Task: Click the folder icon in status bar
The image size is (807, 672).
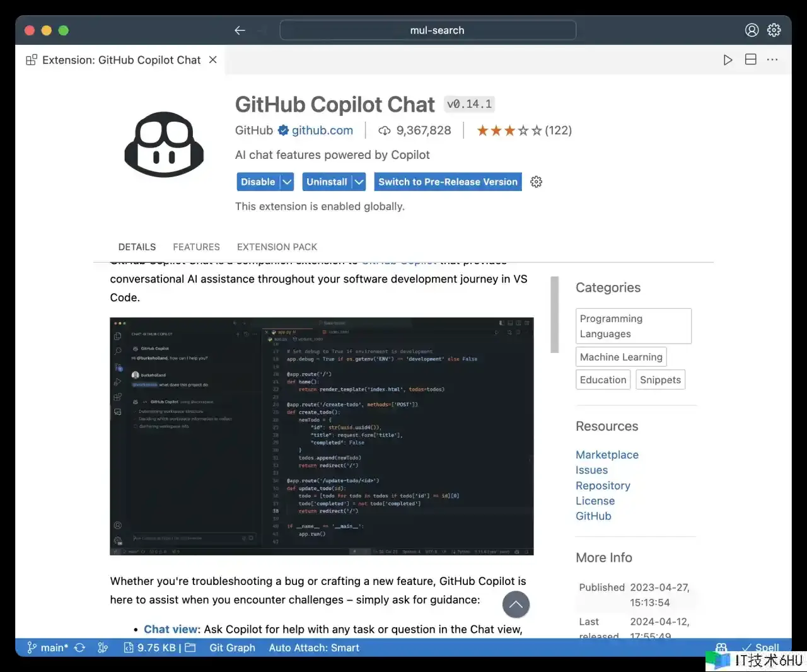Action: [190, 647]
